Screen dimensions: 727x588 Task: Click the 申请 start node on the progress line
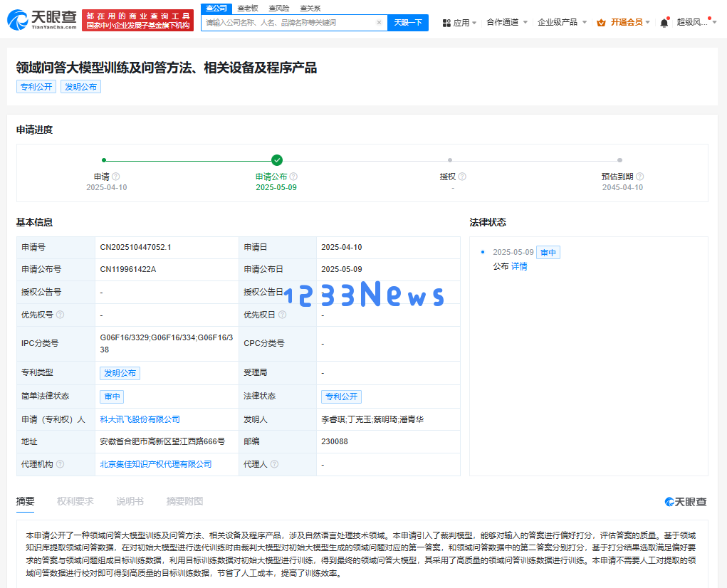[x=104, y=160]
